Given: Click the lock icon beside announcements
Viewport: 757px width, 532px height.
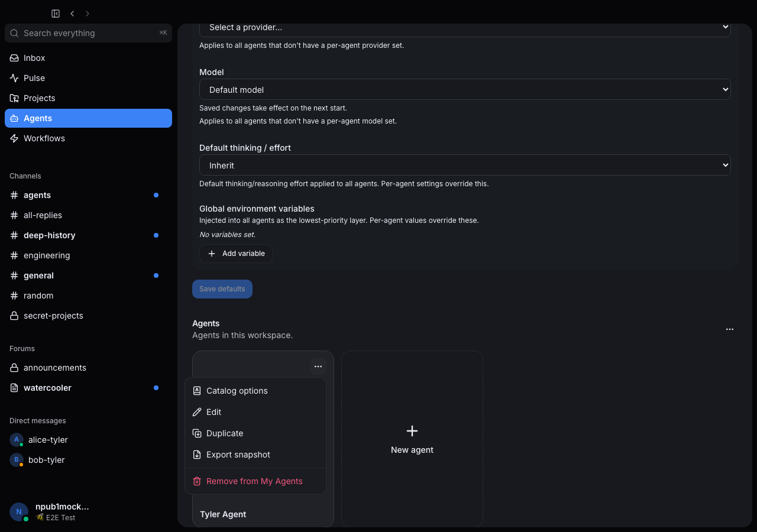Looking at the screenshot, I should click(x=14, y=368).
